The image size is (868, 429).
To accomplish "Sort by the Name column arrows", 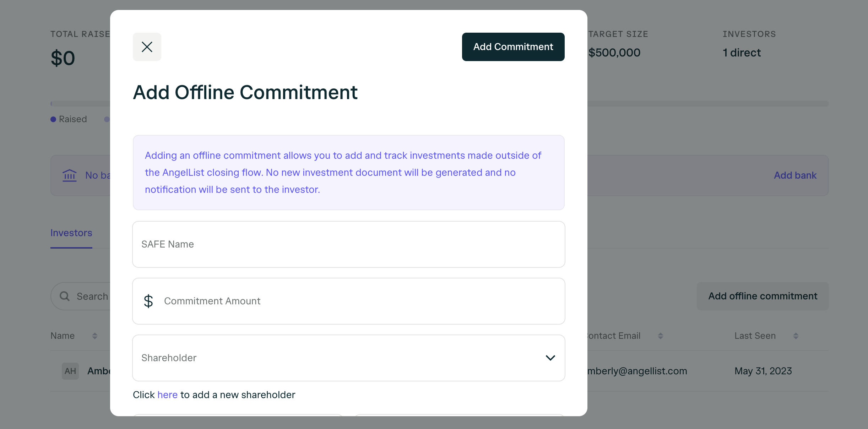I will pyautogui.click(x=95, y=336).
